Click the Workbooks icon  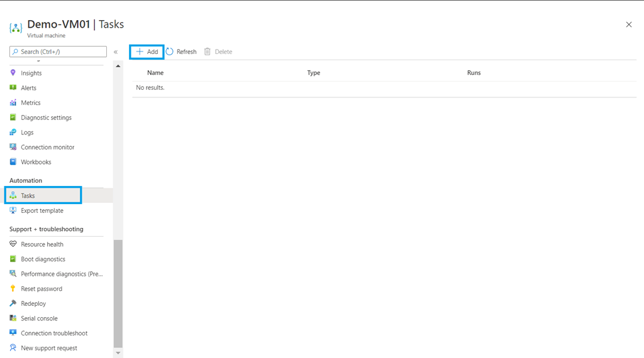click(x=13, y=161)
